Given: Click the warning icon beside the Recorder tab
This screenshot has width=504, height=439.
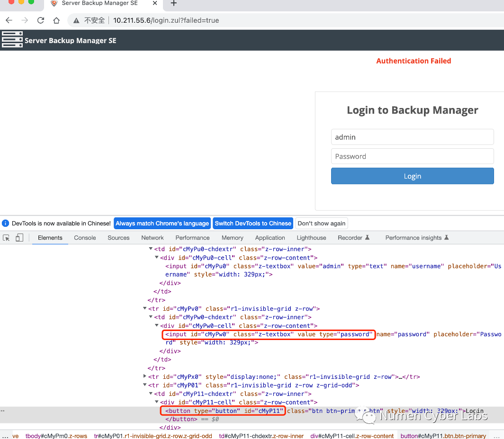Looking at the screenshot, I should pos(367,237).
